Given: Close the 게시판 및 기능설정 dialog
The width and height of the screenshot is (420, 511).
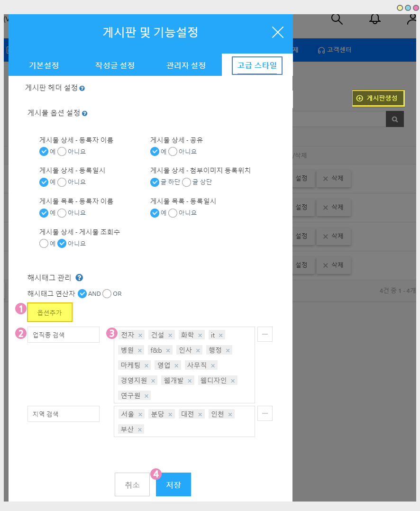Looking at the screenshot, I should click(x=277, y=32).
